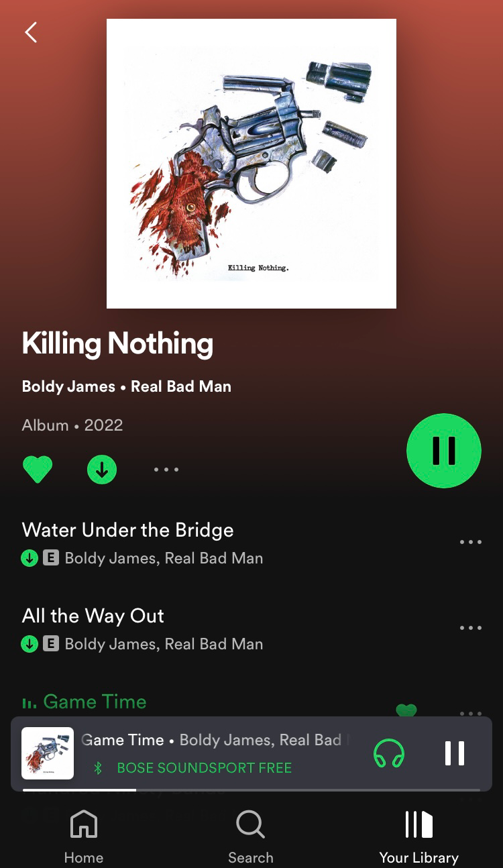Open Your Library tab
This screenshot has width=503, height=868.
[x=419, y=836]
